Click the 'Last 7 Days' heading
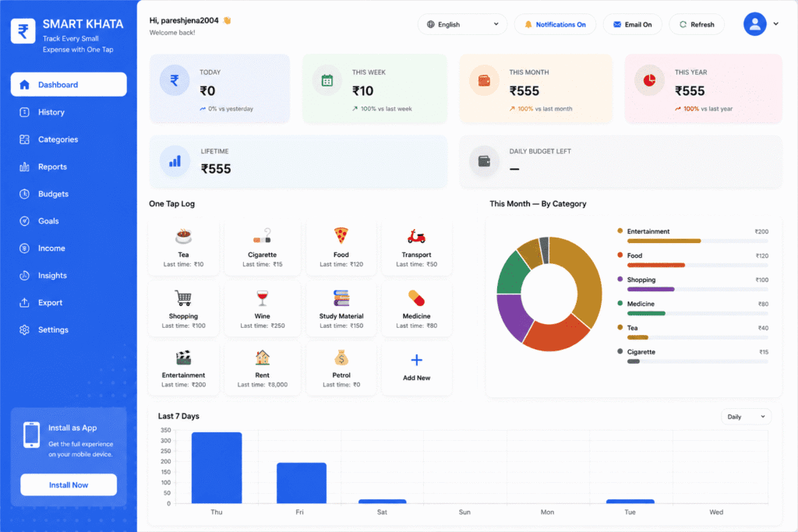 (178, 416)
